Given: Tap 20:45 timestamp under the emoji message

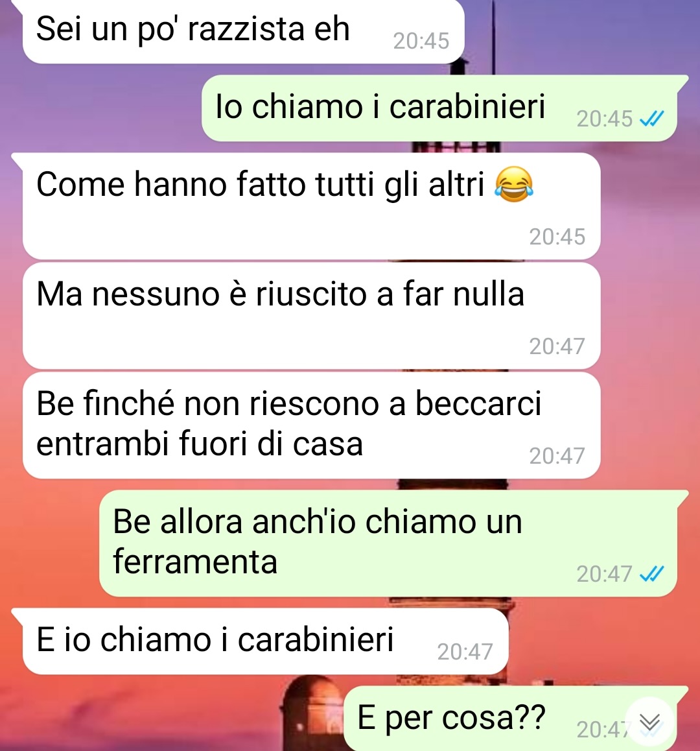Looking at the screenshot, I should tap(557, 237).
